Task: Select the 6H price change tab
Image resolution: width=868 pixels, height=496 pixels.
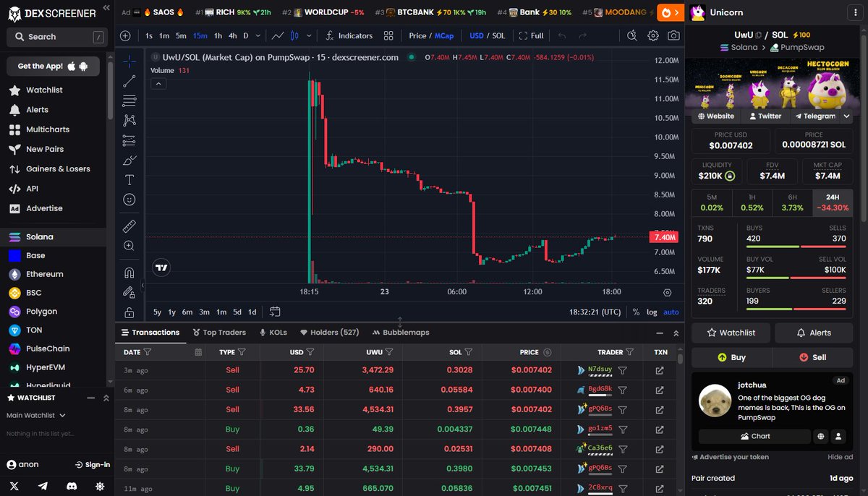Action: 792,202
